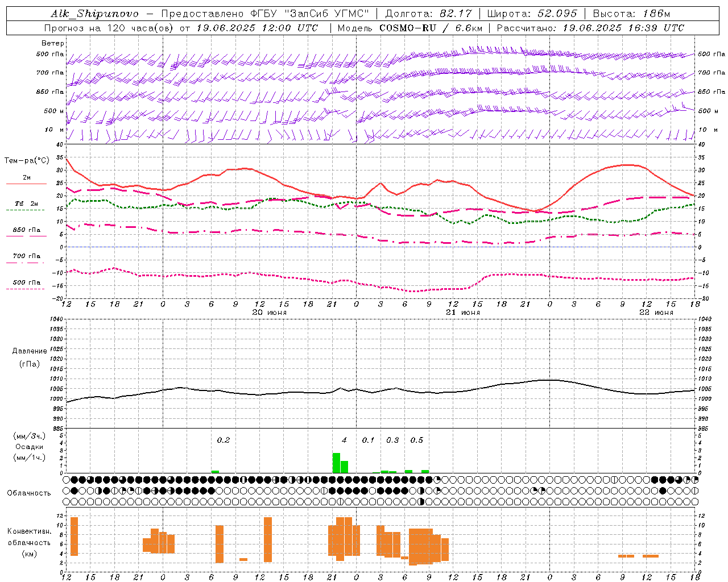Click the 'Td 2м' dew point legend entry
The height and width of the screenshot is (582, 728).
click(x=26, y=203)
